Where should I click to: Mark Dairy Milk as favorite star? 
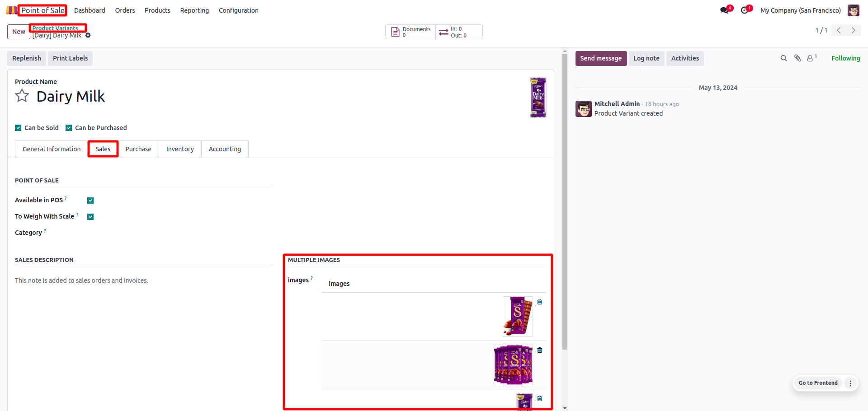(22, 96)
